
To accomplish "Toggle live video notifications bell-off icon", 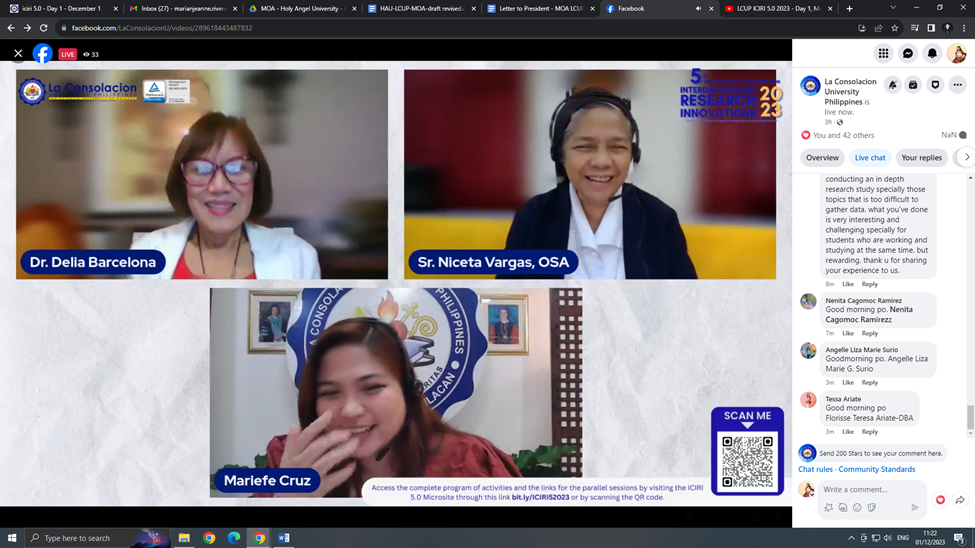I will (892, 85).
